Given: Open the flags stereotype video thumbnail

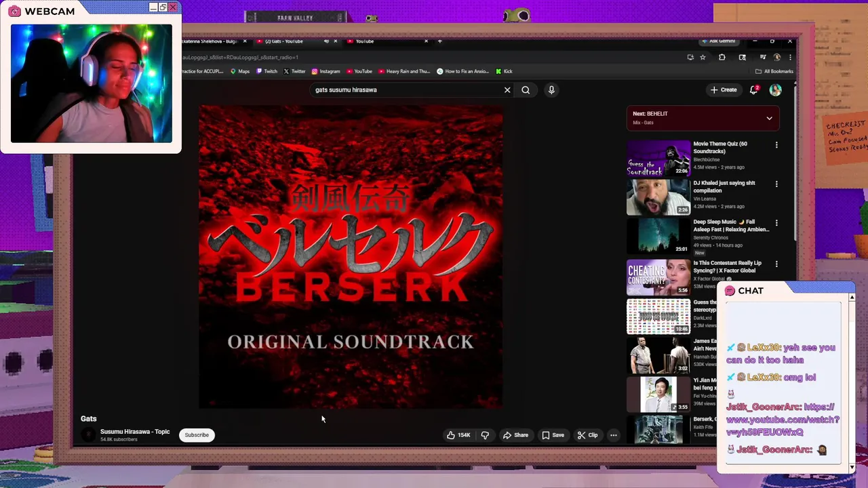Looking at the screenshot, I should click(x=658, y=317).
